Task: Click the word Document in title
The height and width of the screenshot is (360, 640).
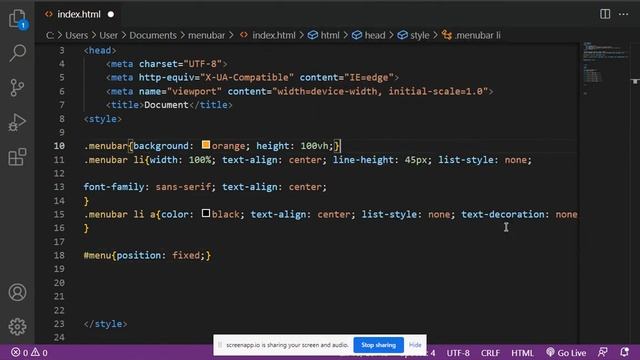Action: pyautogui.click(x=166, y=105)
